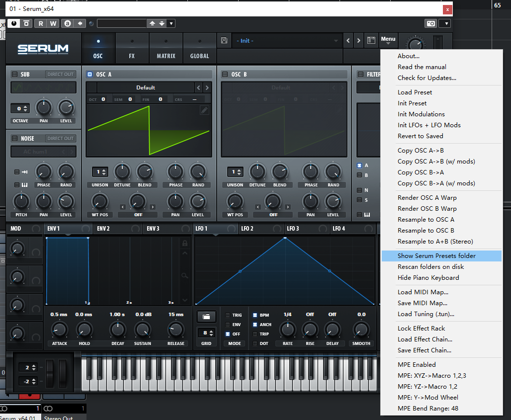Click OSC A next warp mode arrow
The width and height of the screenshot is (511, 420).
pos(153,207)
